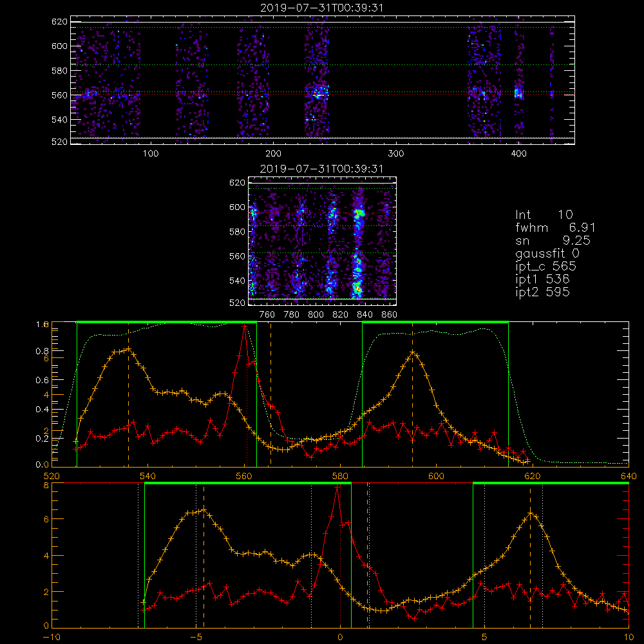The width and height of the screenshot is (644, 644).
Task: Select the 'ipt_c 565' readout
Action: point(546,267)
